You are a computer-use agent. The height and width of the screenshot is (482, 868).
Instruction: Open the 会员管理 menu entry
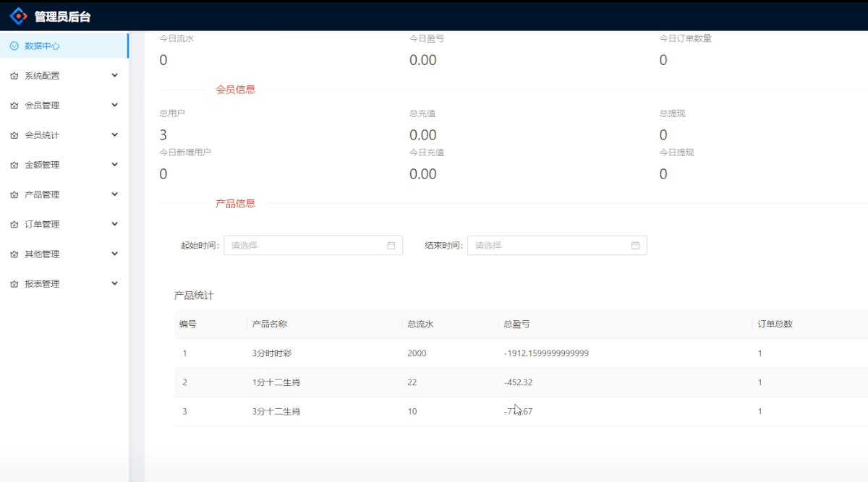pyautogui.click(x=42, y=106)
